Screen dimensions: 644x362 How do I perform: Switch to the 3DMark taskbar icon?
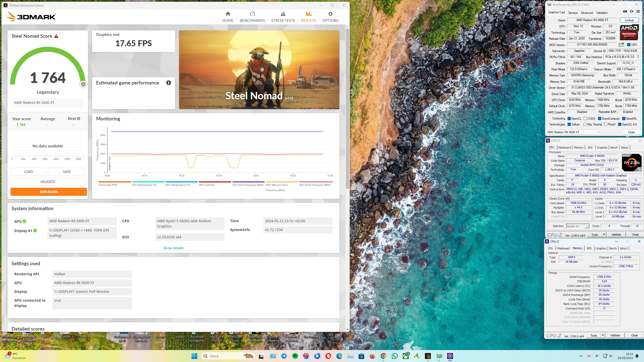(x=428, y=356)
